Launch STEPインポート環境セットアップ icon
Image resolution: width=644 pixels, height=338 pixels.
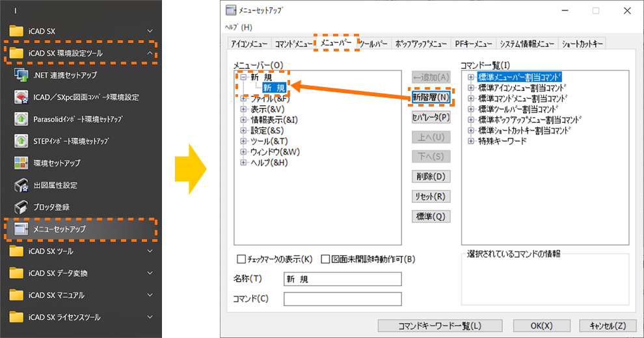coord(21,141)
